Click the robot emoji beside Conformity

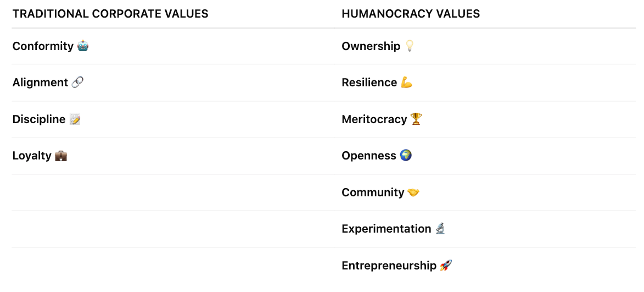point(83,46)
